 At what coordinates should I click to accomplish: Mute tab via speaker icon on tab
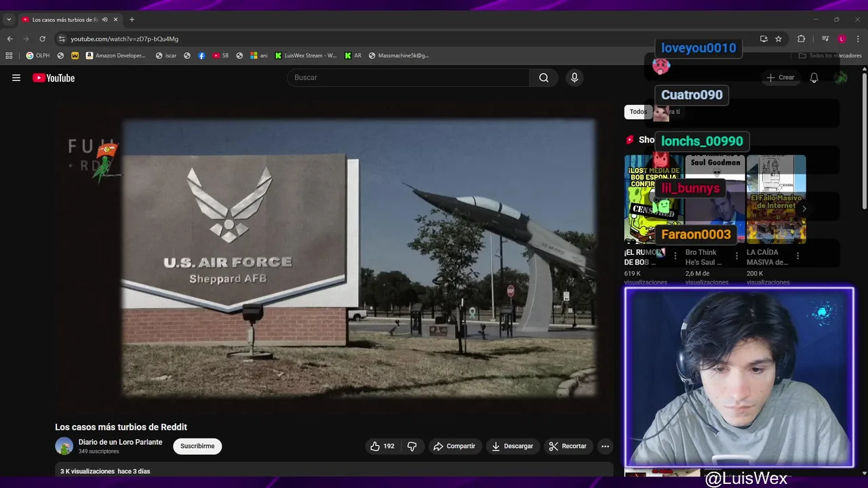[104, 20]
